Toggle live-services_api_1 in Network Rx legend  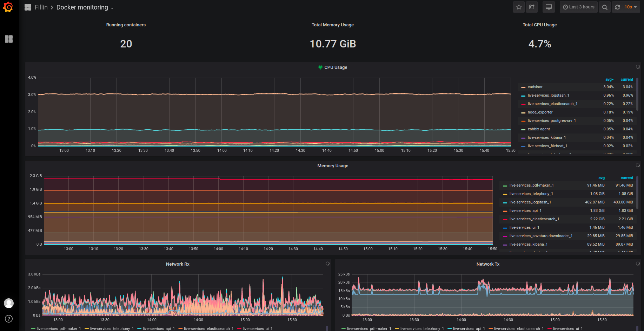[159, 329]
